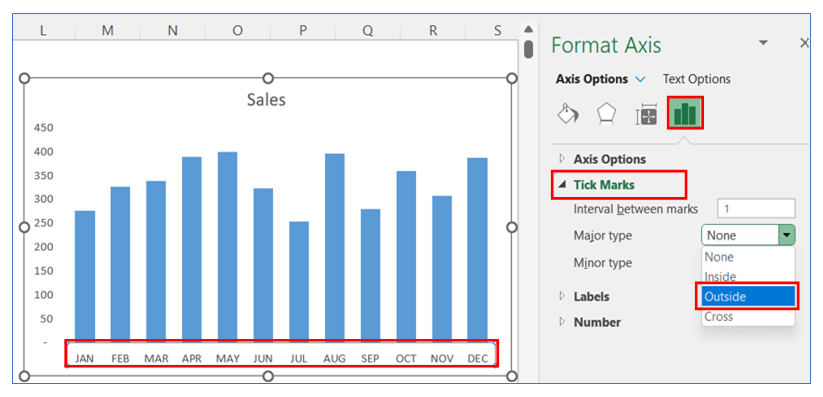Select the Sales chart title

coord(267,99)
